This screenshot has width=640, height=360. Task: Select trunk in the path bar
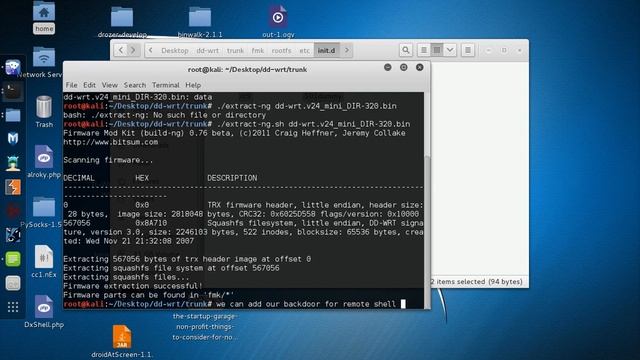235,51
